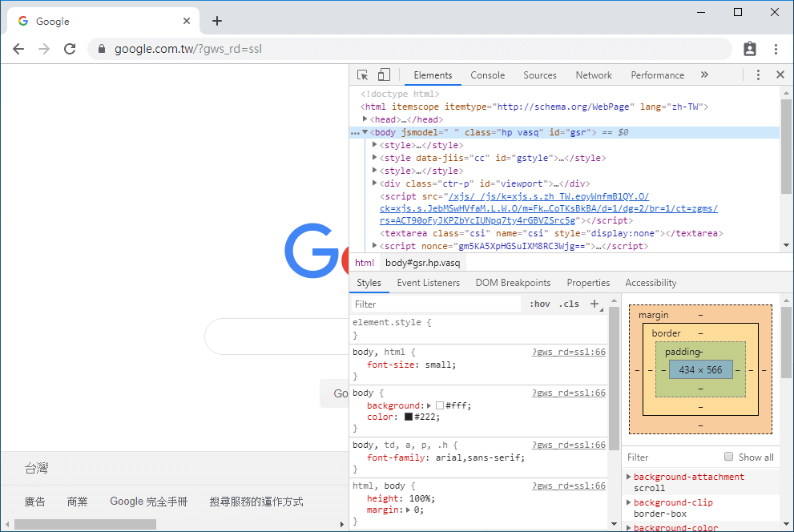Click the 商業 footer link
The image size is (794, 532).
tap(78, 502)
